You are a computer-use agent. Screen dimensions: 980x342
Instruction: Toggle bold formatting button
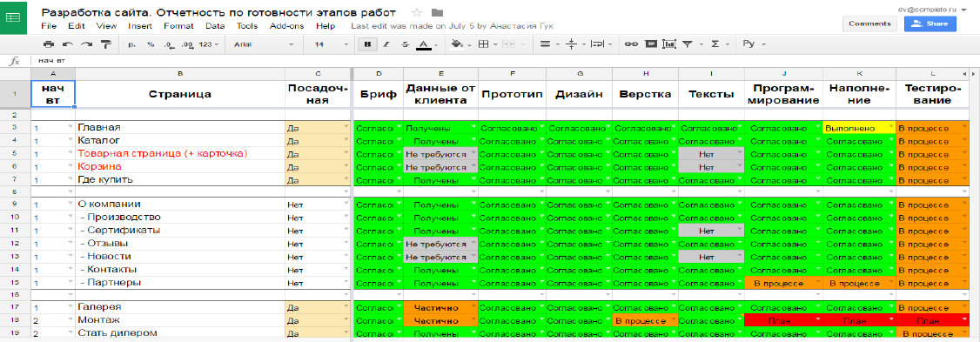click(367, 44)
